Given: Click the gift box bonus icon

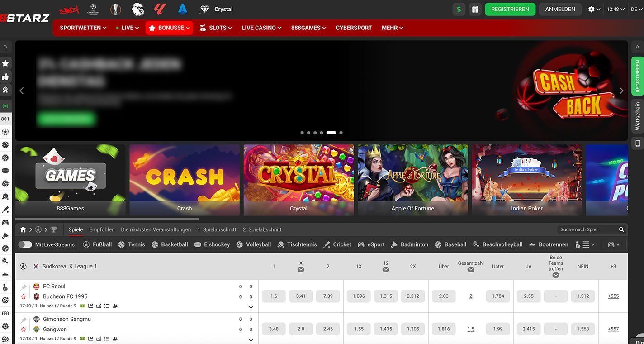Looking at the screenshot, I should (474, 9).
